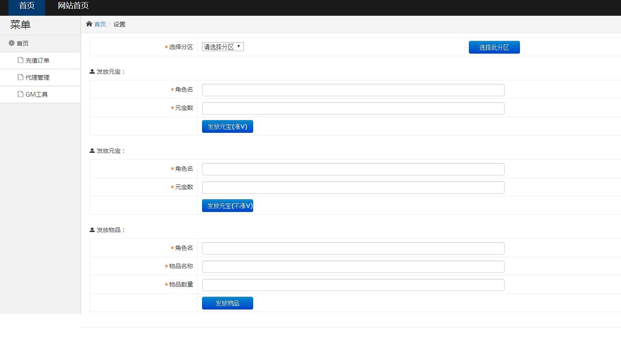Viewport: 621px width, 364px height.
Task: Focus 角色名 field in first 发放元宝 section
Action: tap(353, 90)
